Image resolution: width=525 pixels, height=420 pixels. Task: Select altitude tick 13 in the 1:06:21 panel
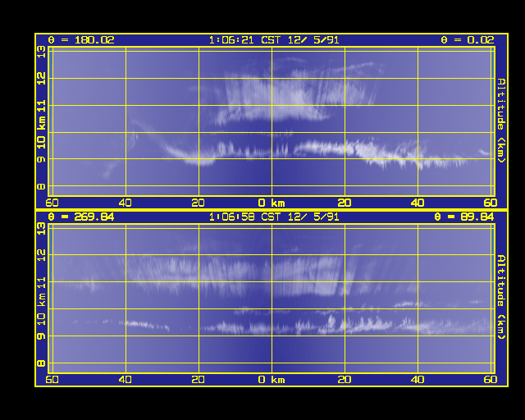pyautogui.click(x=41, y=52)
